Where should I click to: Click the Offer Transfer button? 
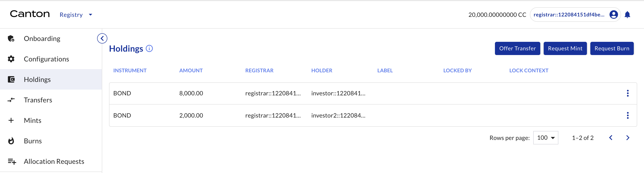pyautogui.click(x=517, y=48)
